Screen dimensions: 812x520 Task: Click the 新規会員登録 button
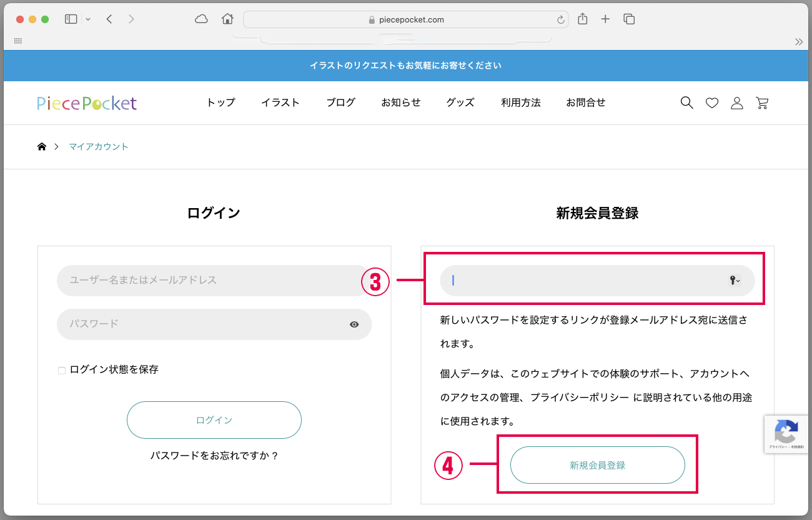pyautogui.click(x=597, y=465)
